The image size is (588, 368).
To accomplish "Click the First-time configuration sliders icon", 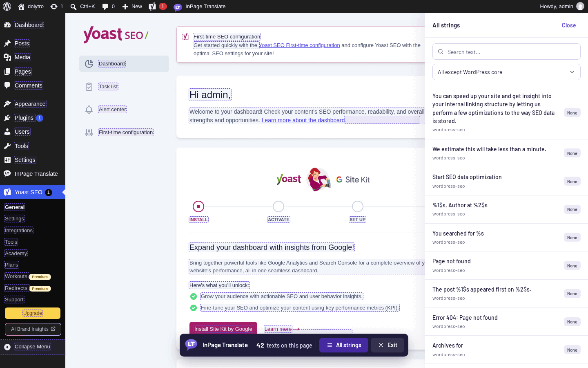I will tap(89, 132).
